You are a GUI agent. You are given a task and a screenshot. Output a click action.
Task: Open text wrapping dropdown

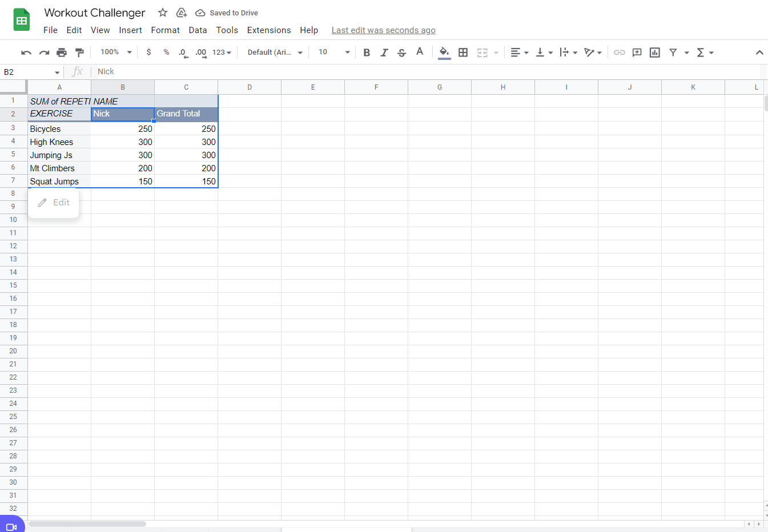coord(568,53)
